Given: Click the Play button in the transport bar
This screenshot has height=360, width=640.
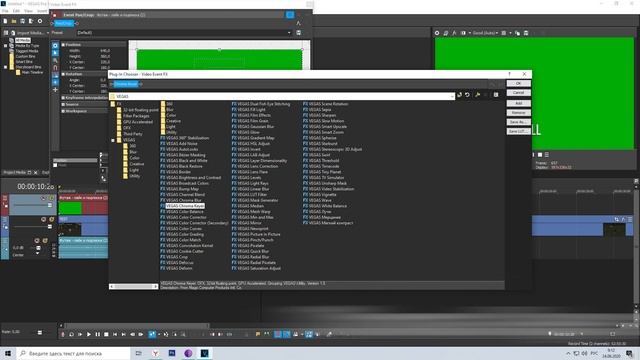Looking at the screenshot, I should [89, 334].
